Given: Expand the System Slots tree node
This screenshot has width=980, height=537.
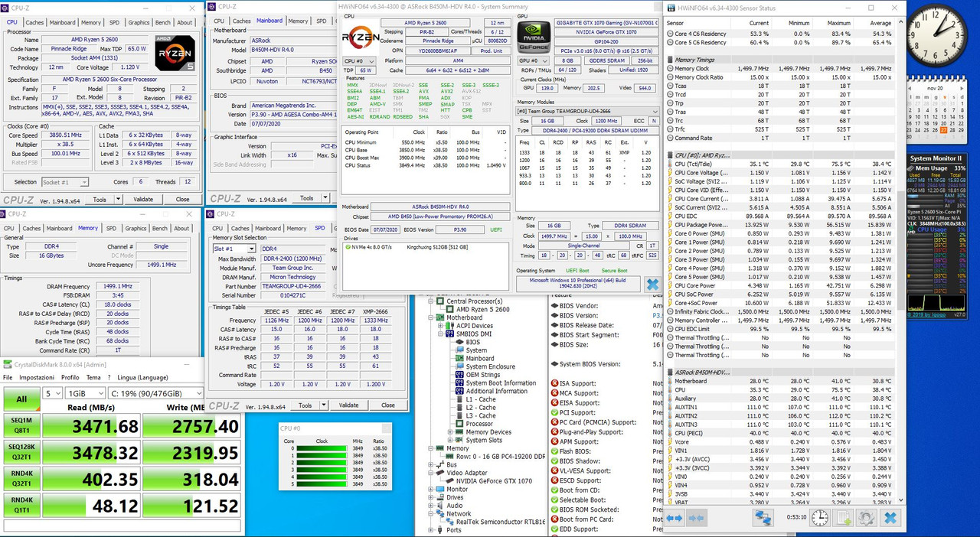Looking at the screenshot, I should (x=449, y=441).
